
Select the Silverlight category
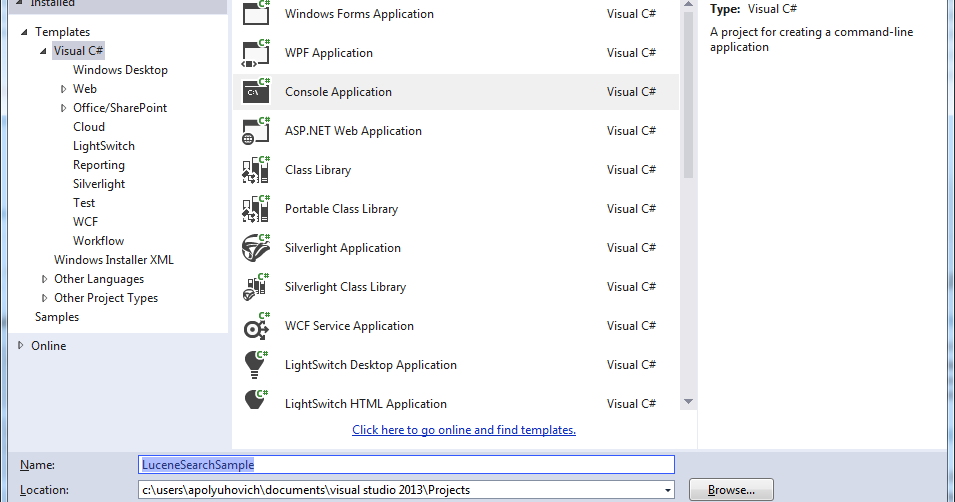(x=99, y=184)
